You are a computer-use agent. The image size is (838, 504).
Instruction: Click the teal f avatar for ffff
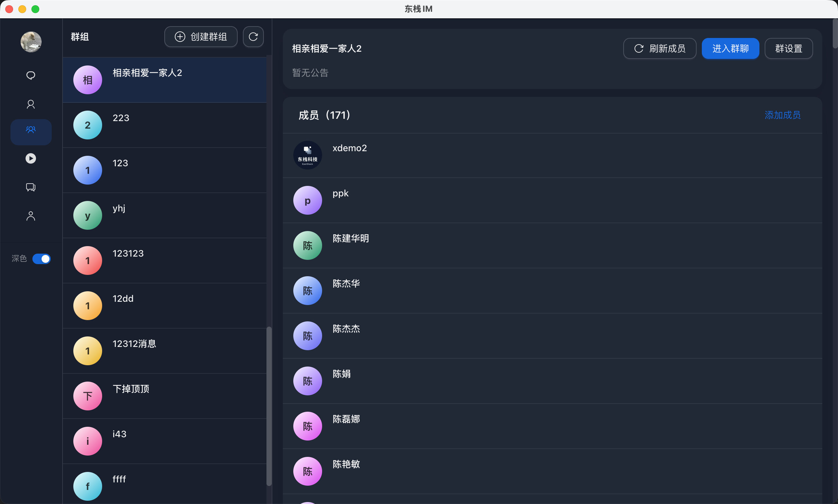[88, 486]
